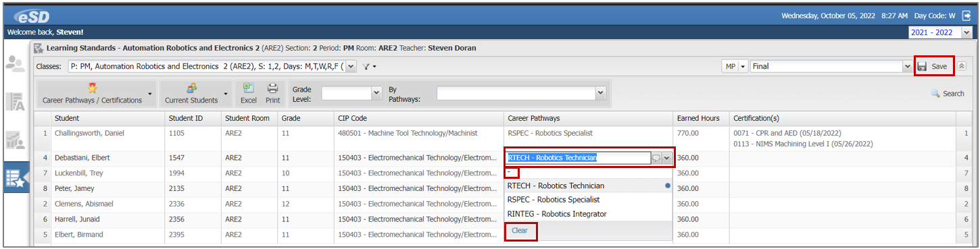Open the students sidebar icon
The image size is (980, 249).
pos(15,64)
